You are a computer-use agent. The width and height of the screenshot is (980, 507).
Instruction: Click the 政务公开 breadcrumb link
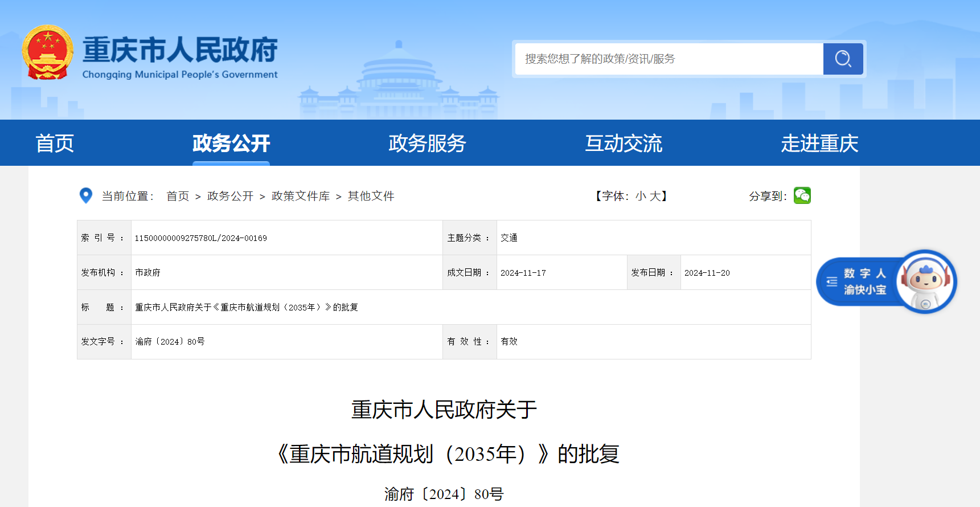[x=230, y=196]
